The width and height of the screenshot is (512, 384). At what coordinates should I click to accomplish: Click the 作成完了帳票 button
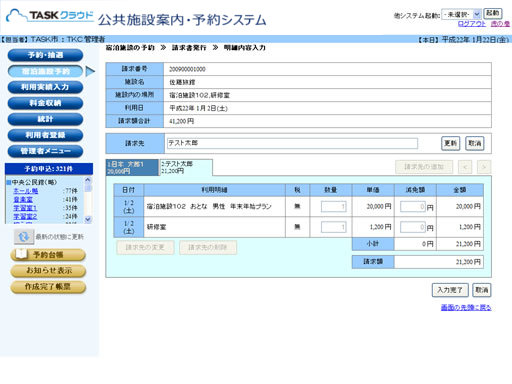click(x=48, y=287)
